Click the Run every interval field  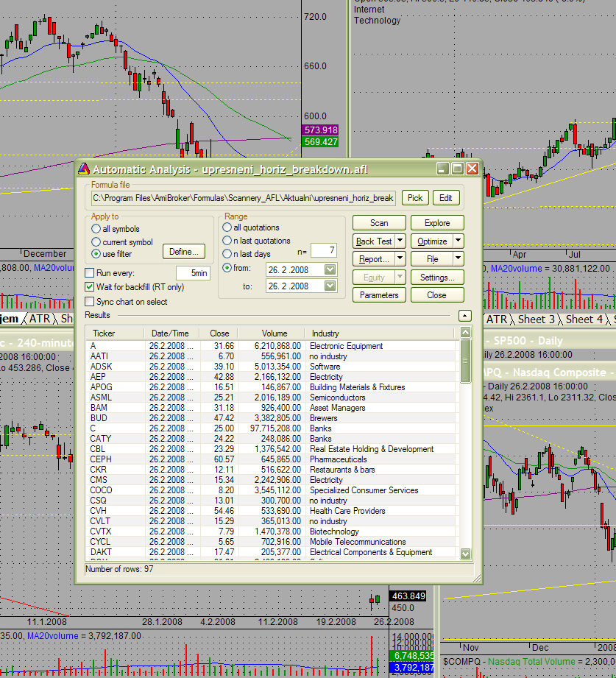point(193,273)
